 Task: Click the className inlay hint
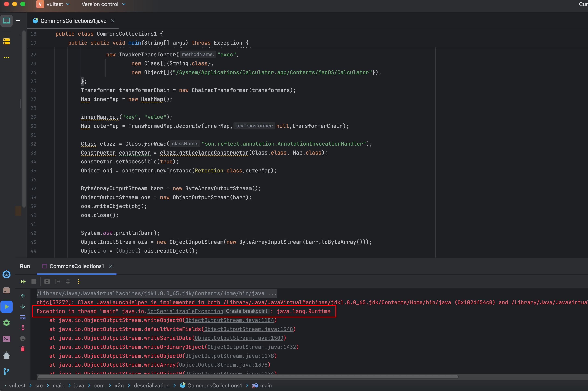tap(185, 144)
